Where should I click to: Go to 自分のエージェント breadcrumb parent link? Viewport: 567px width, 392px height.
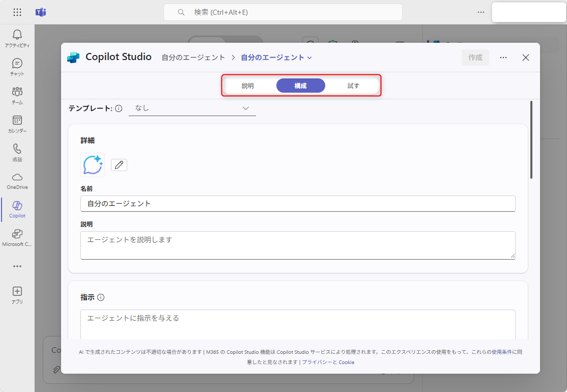[x=193, y=58]
